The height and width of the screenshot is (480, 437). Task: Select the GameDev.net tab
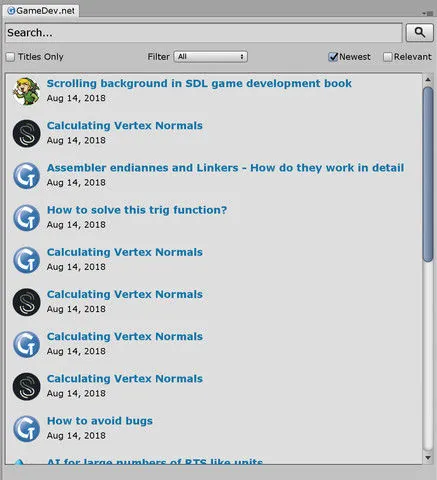41,11
